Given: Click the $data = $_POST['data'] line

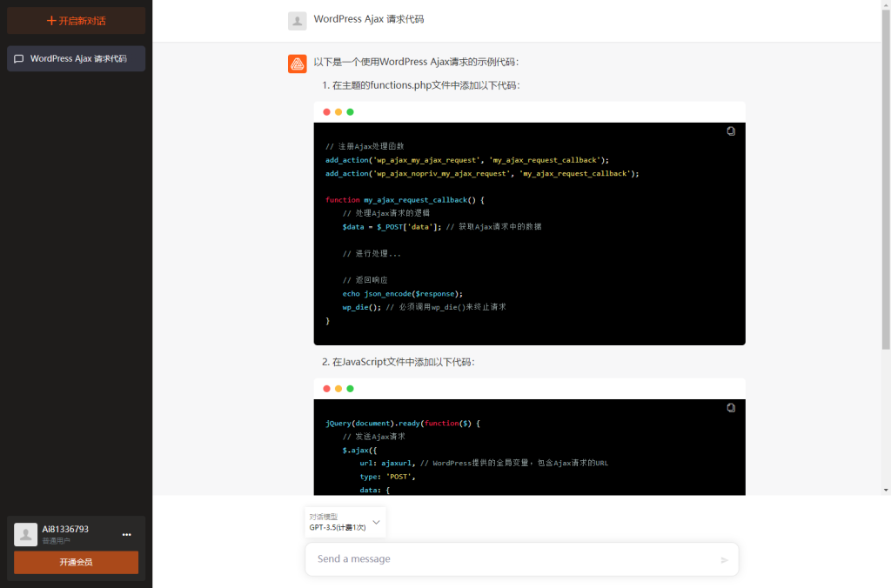Looking at the screenshot, I should click(441, 227).
